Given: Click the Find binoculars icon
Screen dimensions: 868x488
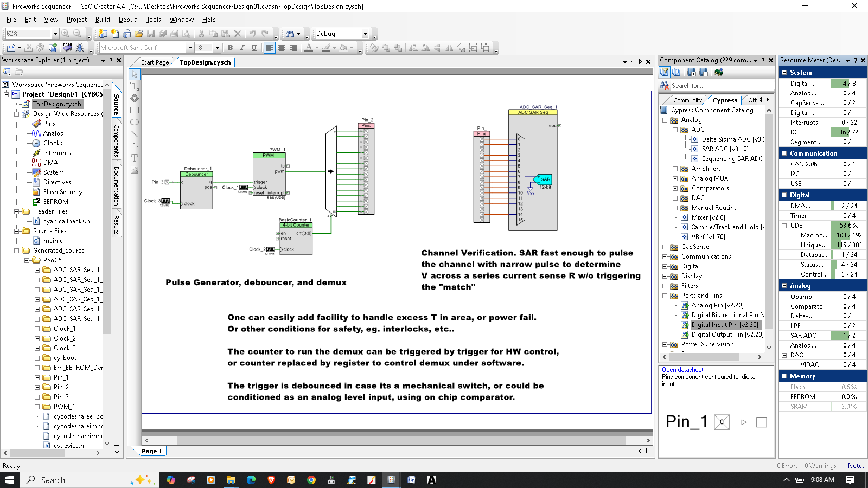Looking at the screenshot, I should click(290, 34).
